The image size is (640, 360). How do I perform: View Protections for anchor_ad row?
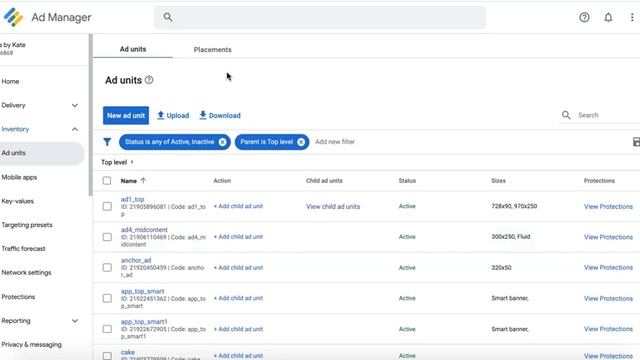pyautogui.click(x=608, y=267)
